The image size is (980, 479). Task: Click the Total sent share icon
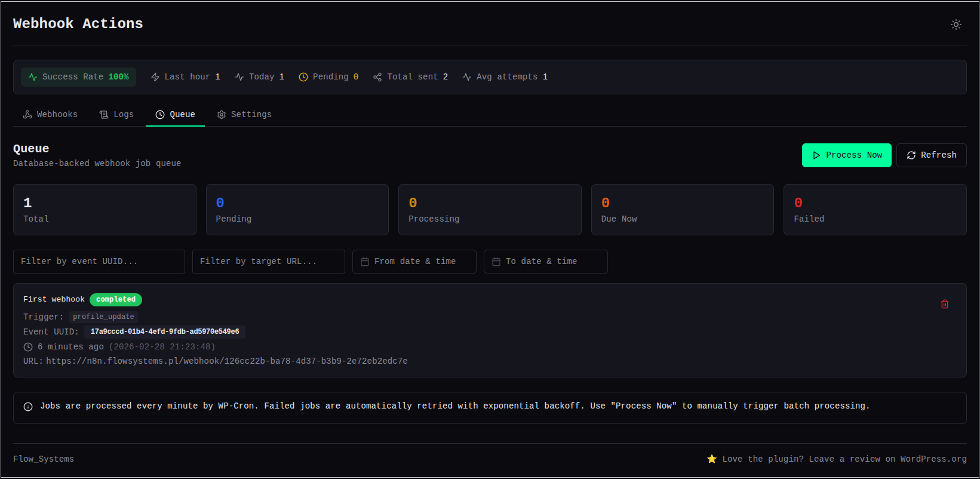pos(377,77)
